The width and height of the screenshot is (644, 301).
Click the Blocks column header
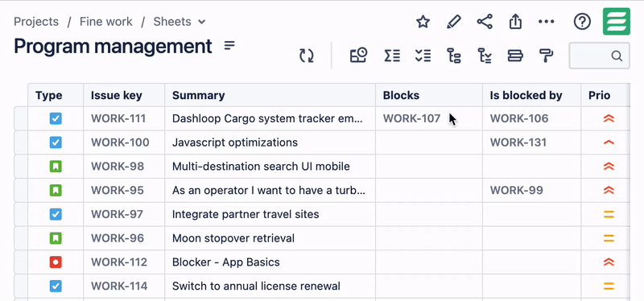[429, 95]
